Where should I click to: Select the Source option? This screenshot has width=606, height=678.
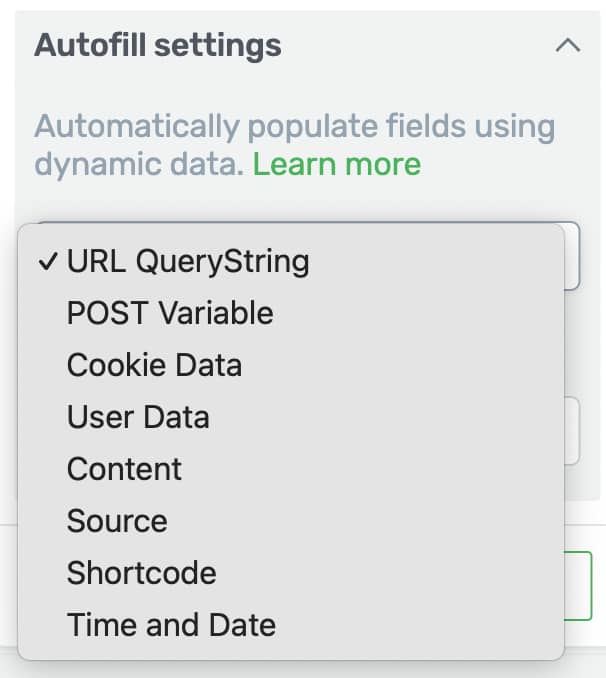click(x=291, y=521)
